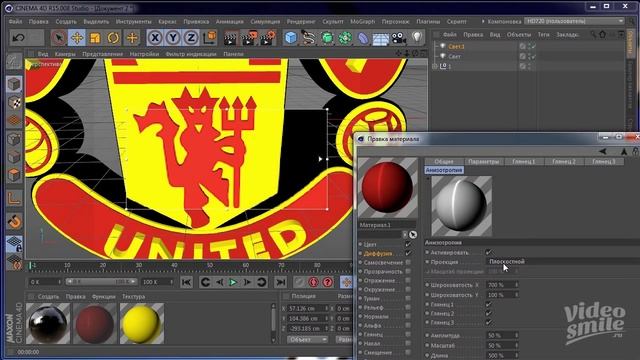Select the black glossy material thumbnail
640x360 pixels.
(48, 323)
